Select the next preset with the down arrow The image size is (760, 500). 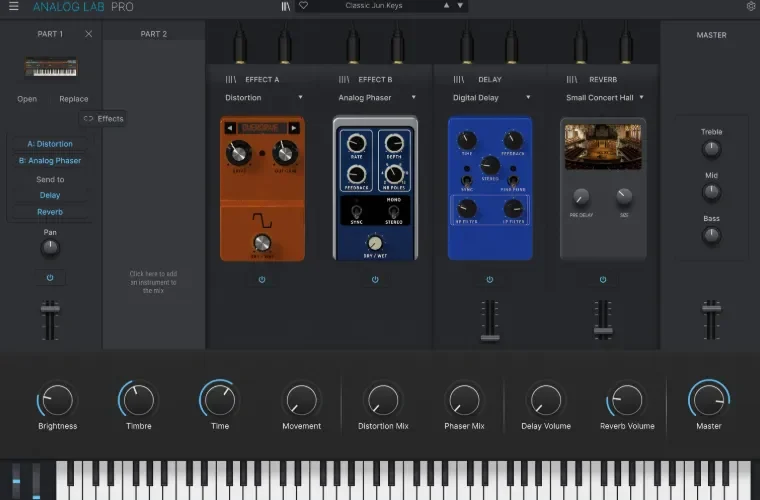click(460, 5)
